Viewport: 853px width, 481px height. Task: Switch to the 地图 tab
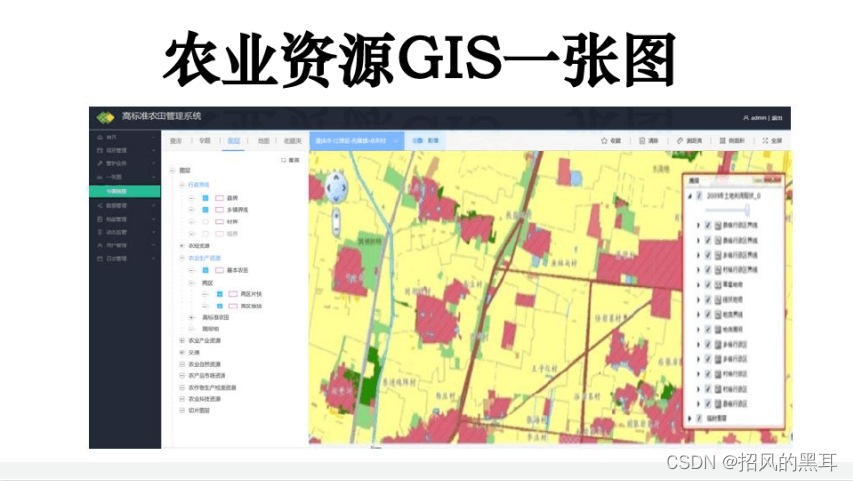264,141
